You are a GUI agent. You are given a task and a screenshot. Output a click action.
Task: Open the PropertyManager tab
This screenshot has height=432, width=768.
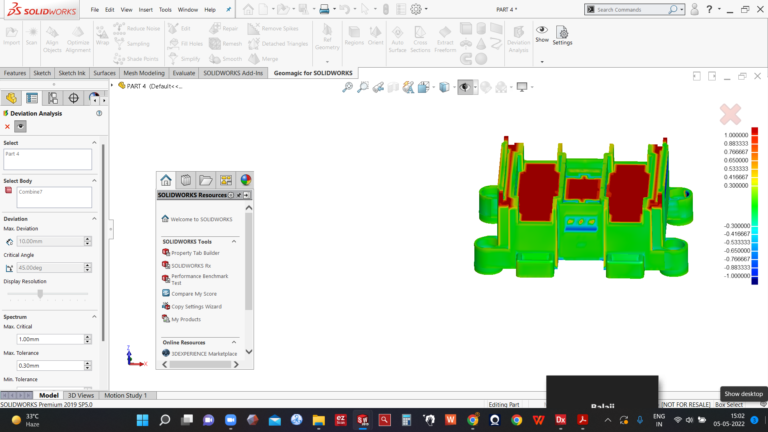point(32,98)
